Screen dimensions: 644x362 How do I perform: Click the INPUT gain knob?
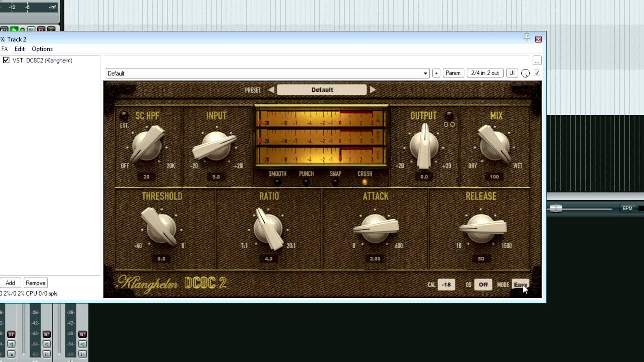(x=215, y=146)
